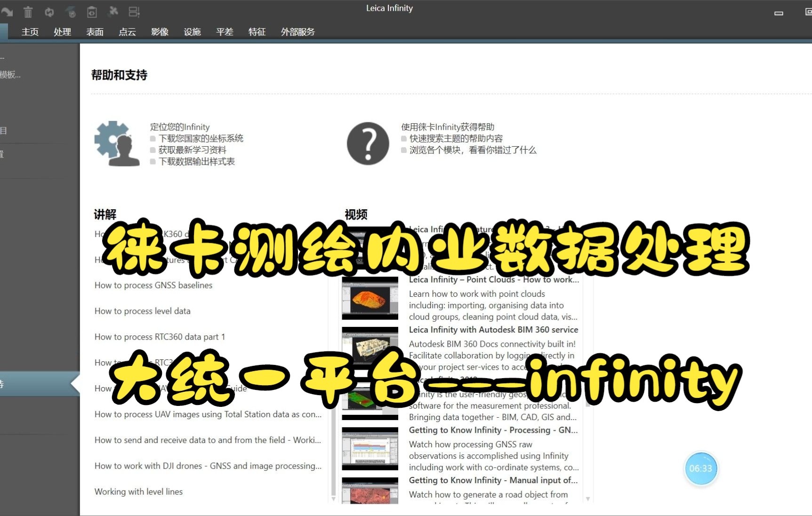Click Point Clouds video thumbnail
This screenshot has width=812, height=516.
370,298
